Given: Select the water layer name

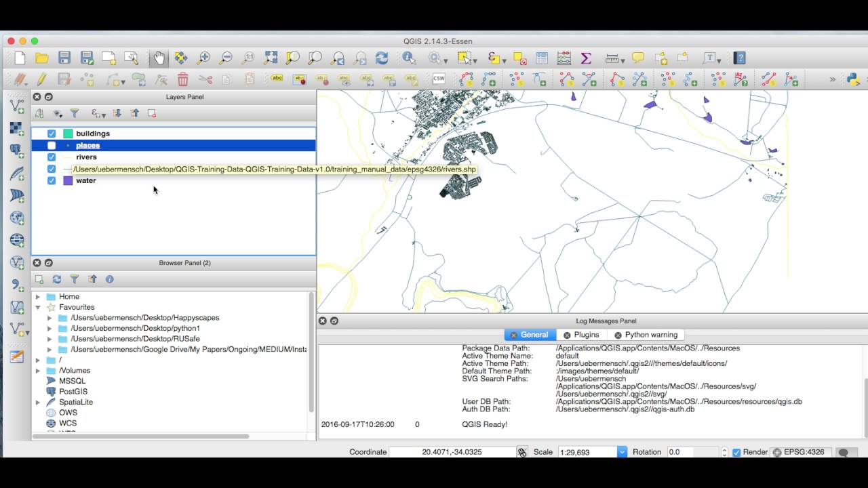Looking at the screenshot, I should (x=85, y=180).
